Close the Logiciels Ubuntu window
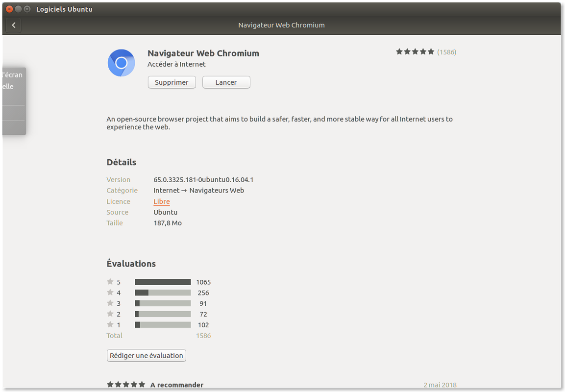Viewport: 565px width, 392px height. [x=10, y=9]
